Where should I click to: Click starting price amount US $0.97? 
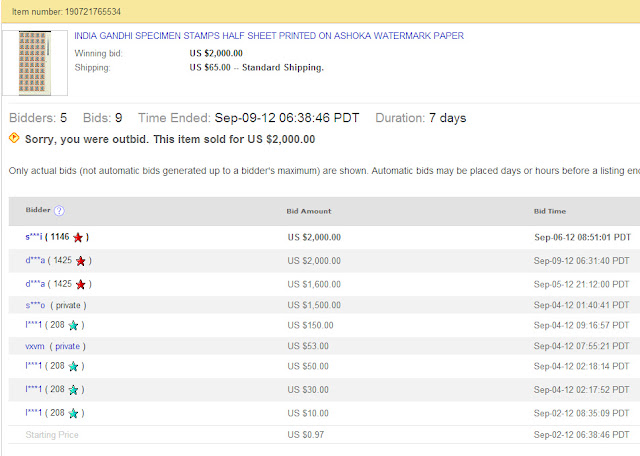(x=306, y=435)
